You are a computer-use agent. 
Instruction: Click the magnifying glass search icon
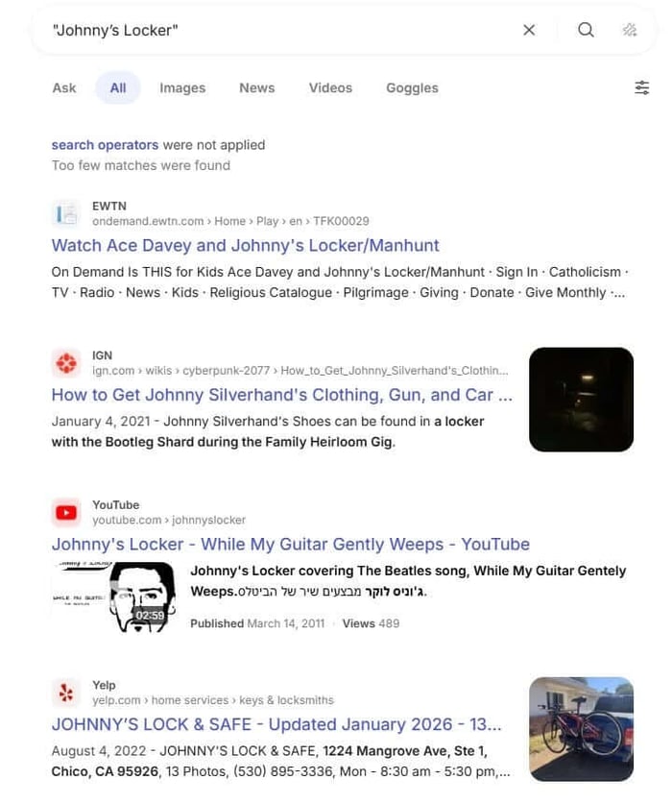pos(586,30)
